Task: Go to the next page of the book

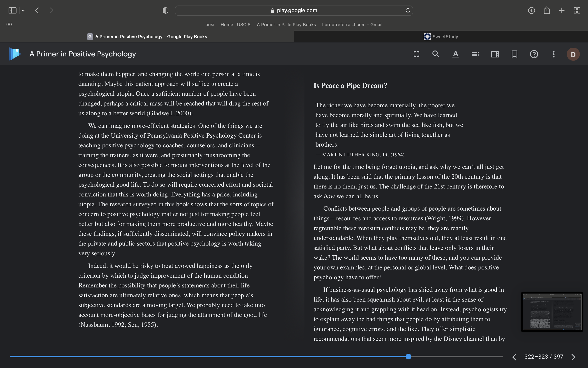Action: [574, 357]
